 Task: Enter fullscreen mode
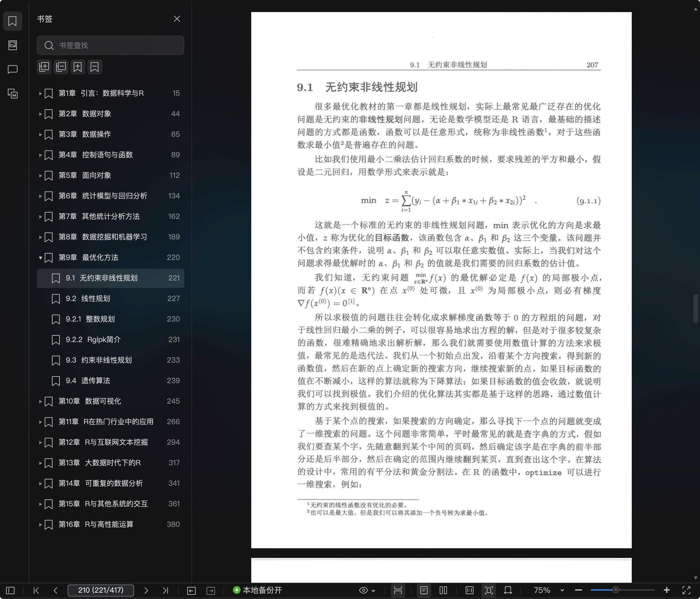click(x=686, y=591)
